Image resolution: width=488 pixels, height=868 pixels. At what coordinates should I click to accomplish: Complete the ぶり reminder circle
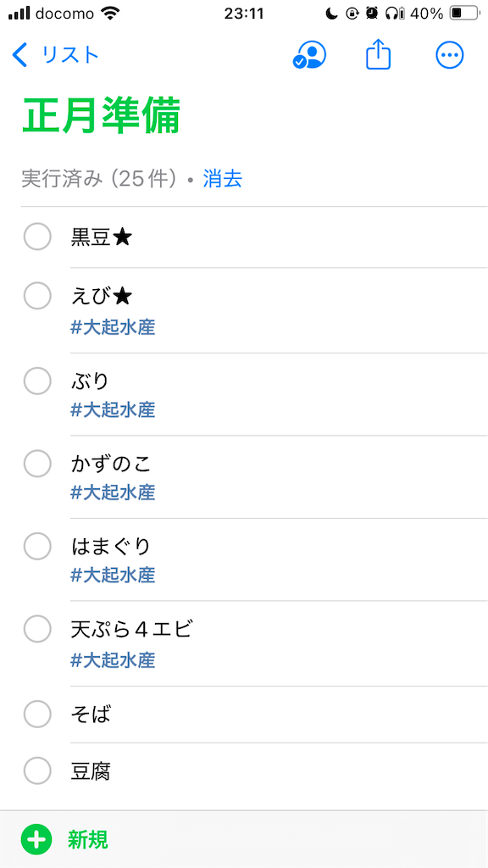[37, 381]
